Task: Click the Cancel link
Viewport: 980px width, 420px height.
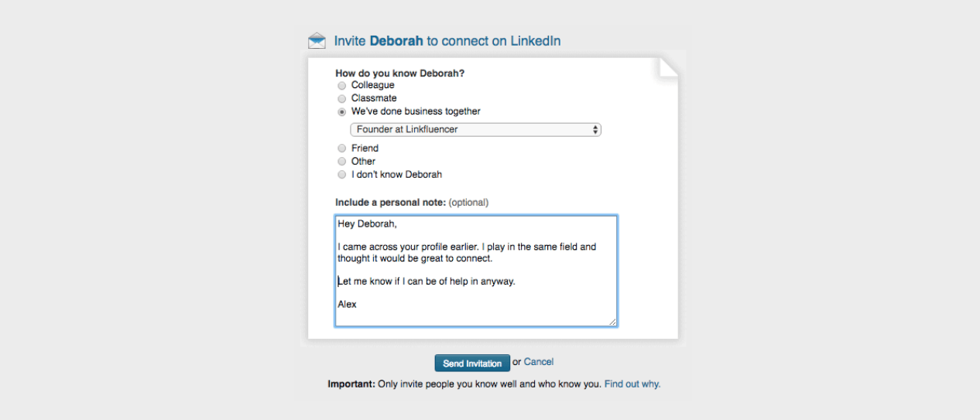Action: 539,362
